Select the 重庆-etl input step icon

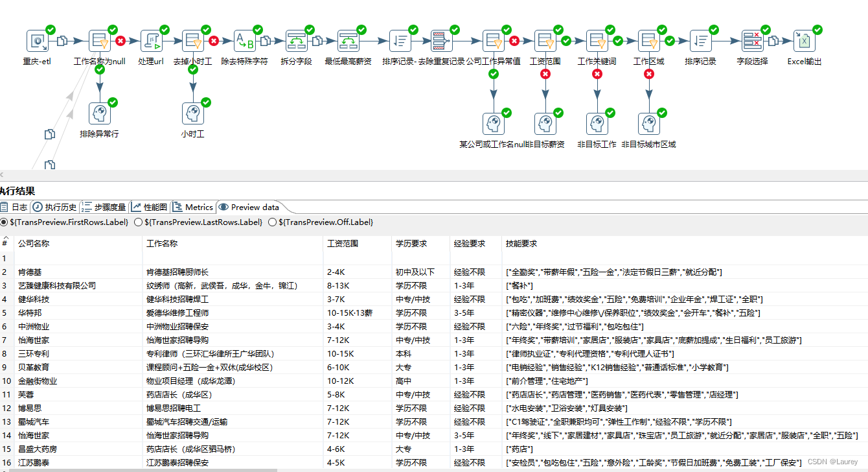click(x=39, y=40)
